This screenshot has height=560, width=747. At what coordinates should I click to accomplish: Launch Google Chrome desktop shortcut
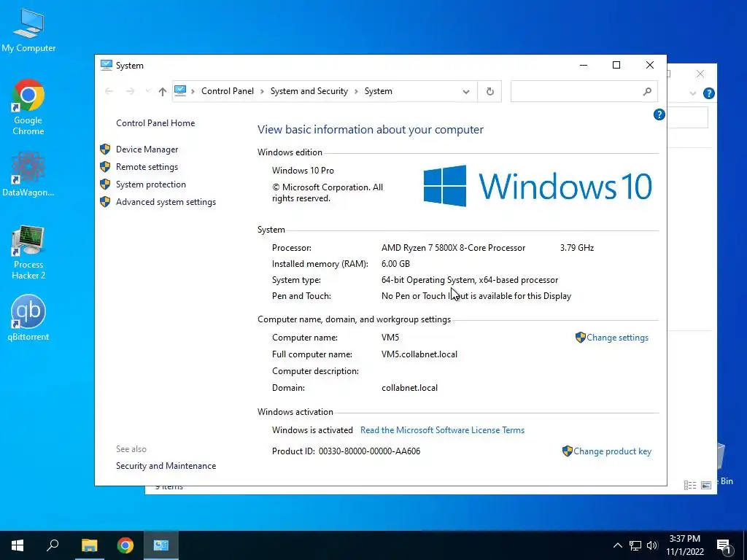28,107
